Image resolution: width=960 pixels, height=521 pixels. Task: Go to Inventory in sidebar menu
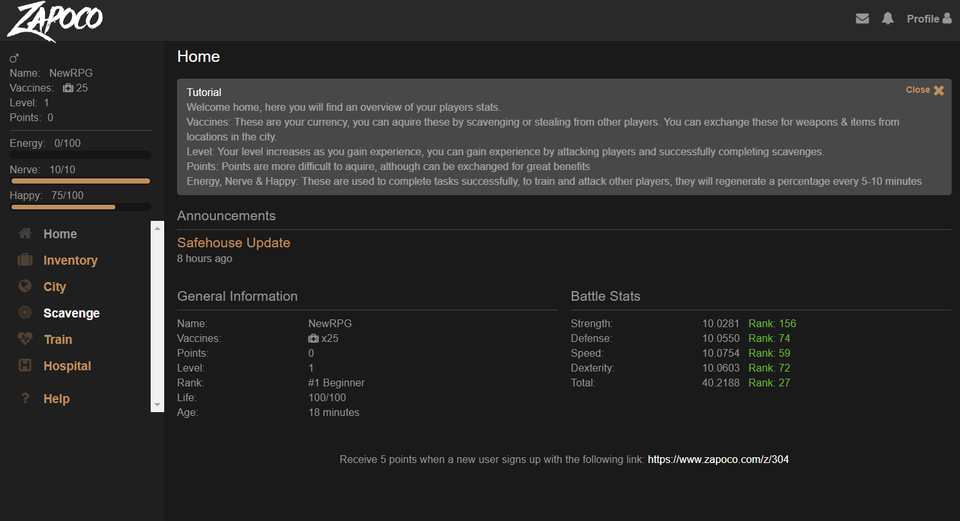point(70,260)
